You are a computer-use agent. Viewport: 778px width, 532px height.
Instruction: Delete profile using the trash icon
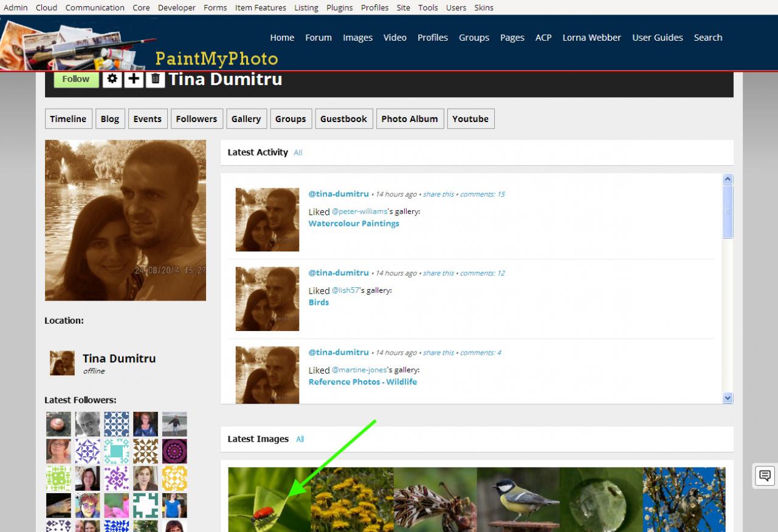156,79
